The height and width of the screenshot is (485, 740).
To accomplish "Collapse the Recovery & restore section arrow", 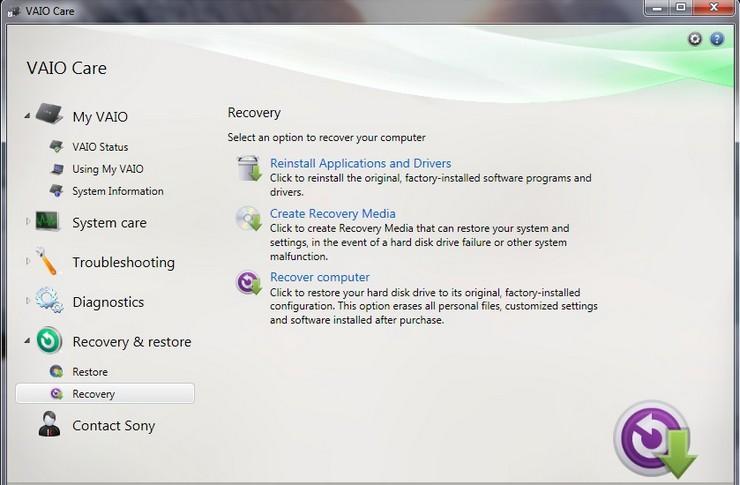I will click(x=27, y=340).
